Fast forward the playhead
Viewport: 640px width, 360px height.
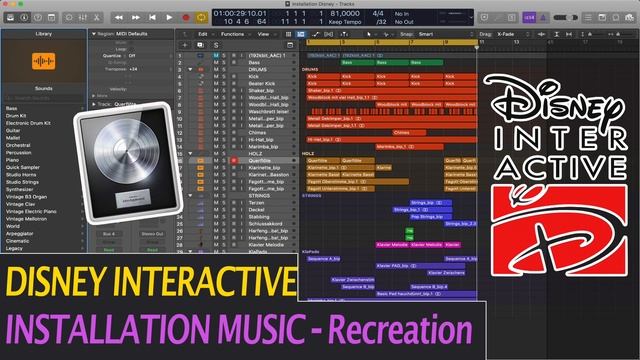[136, 18]
